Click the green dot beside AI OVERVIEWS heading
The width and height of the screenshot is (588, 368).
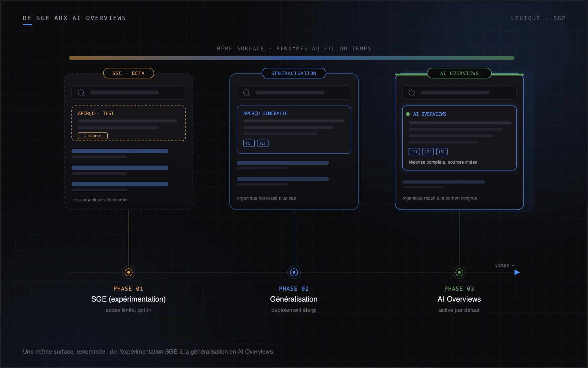[x=408, y=114]
